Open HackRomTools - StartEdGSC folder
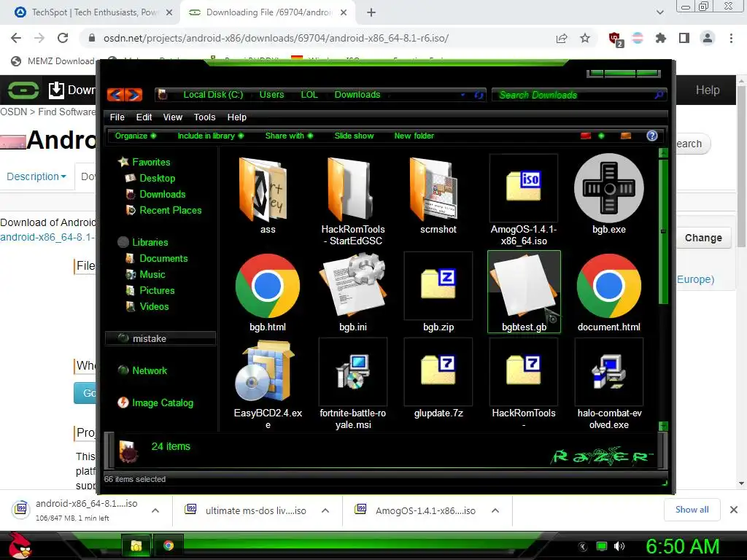The image size is (747, 560). coord(352,190)
